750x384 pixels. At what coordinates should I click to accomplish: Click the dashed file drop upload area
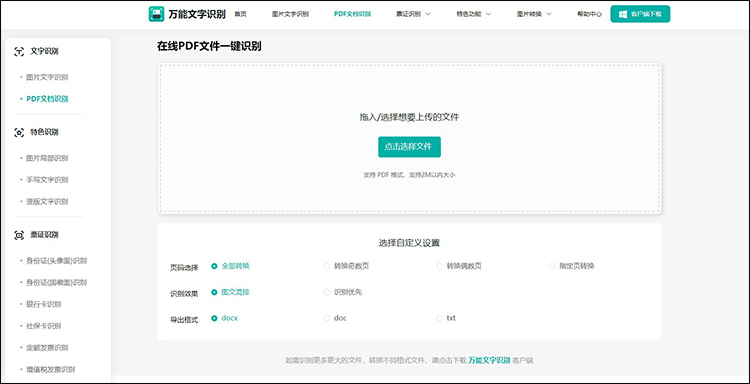409,139
